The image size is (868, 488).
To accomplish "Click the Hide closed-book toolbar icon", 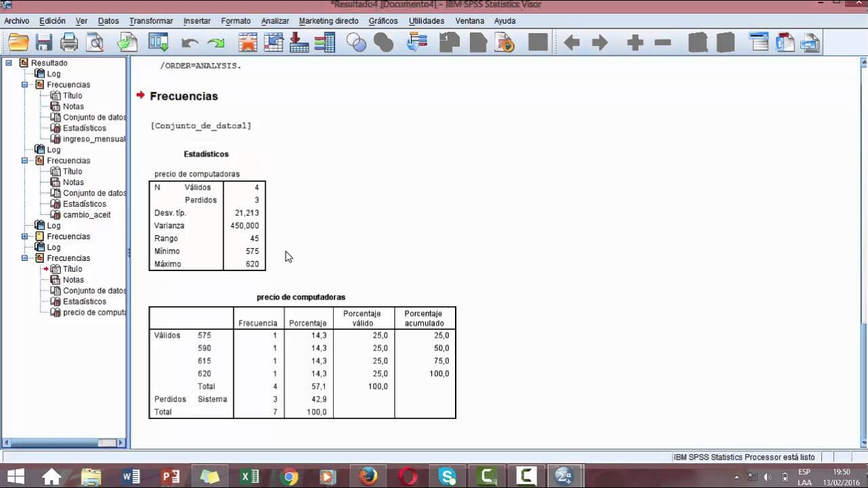I will tap(726, 43).
